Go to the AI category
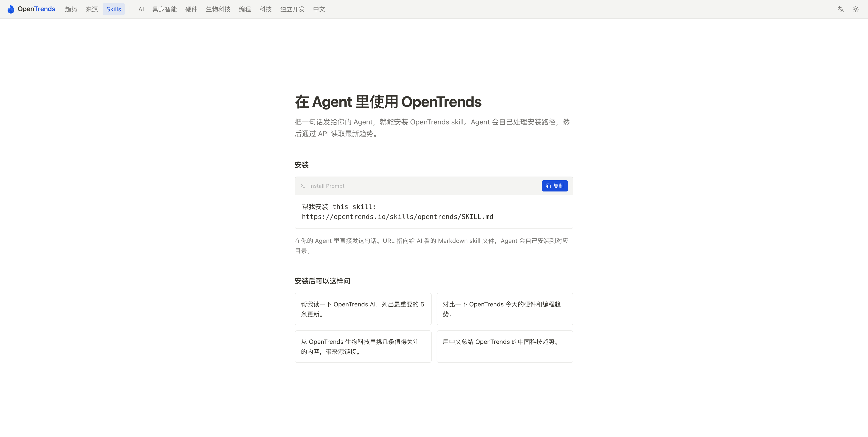 coord(141,9)
